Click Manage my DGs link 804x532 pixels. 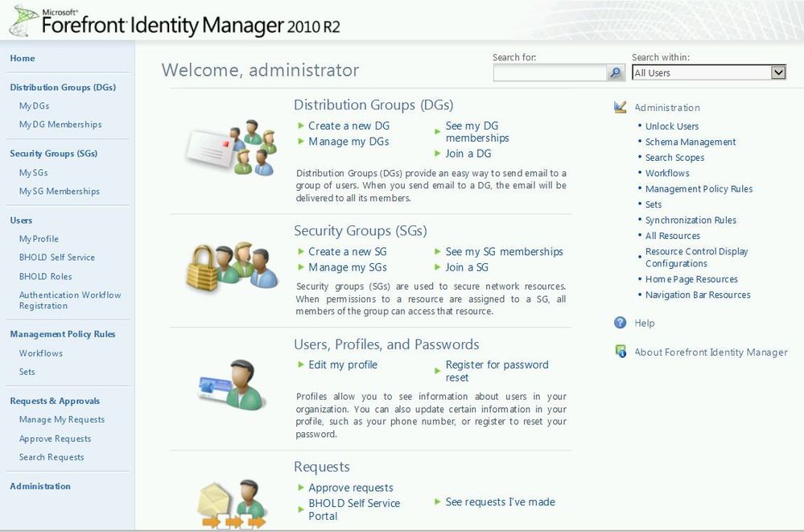coord(348,141)
